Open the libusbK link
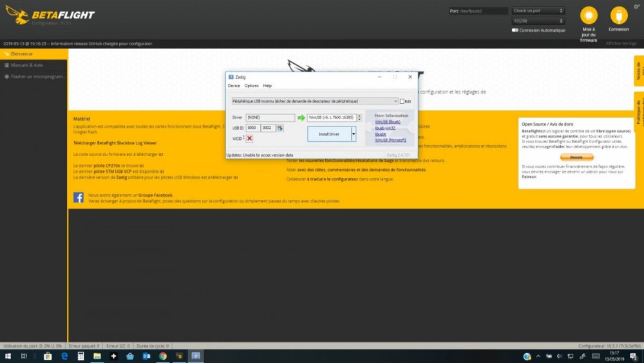644x363 pixels. point(381,134)
